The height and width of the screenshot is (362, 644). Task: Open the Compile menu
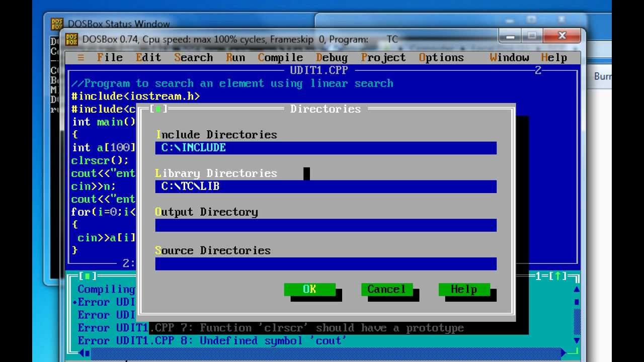(x=281, y=58)
